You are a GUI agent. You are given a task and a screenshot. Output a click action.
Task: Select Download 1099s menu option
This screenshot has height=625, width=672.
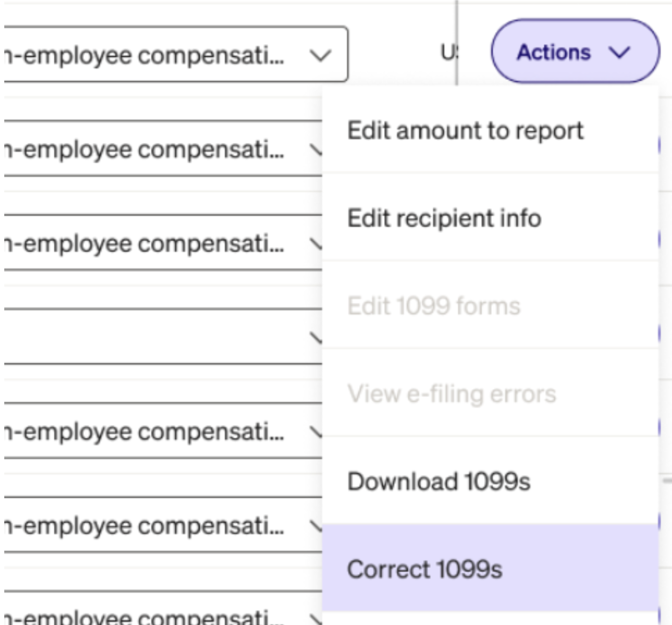pyautogui.click(x=438, y=482)
